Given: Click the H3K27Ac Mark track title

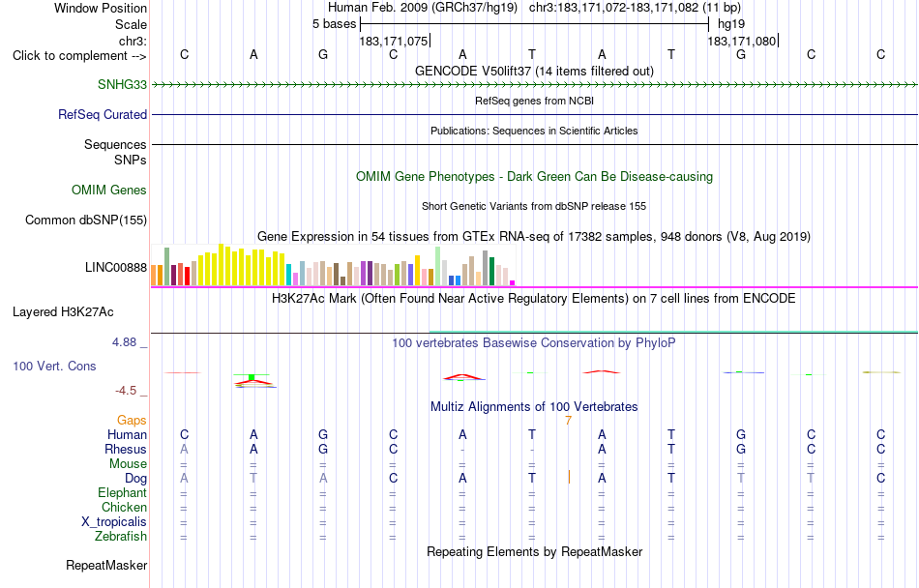Looking at the screenshot, I should 534,298.
